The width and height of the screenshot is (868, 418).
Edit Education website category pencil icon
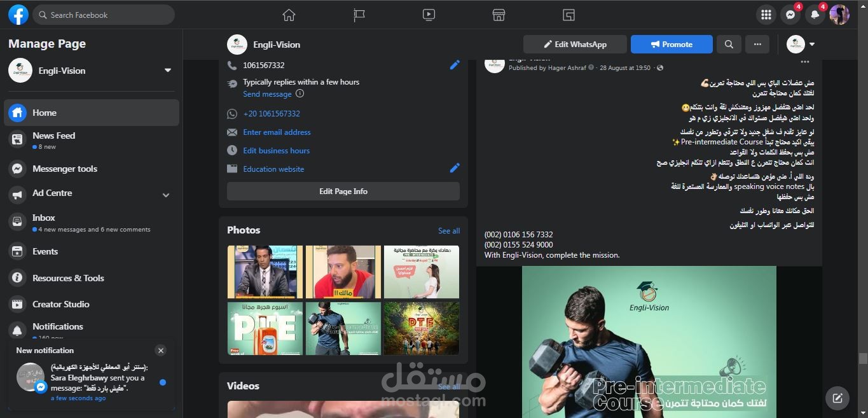tap(455, 168)
